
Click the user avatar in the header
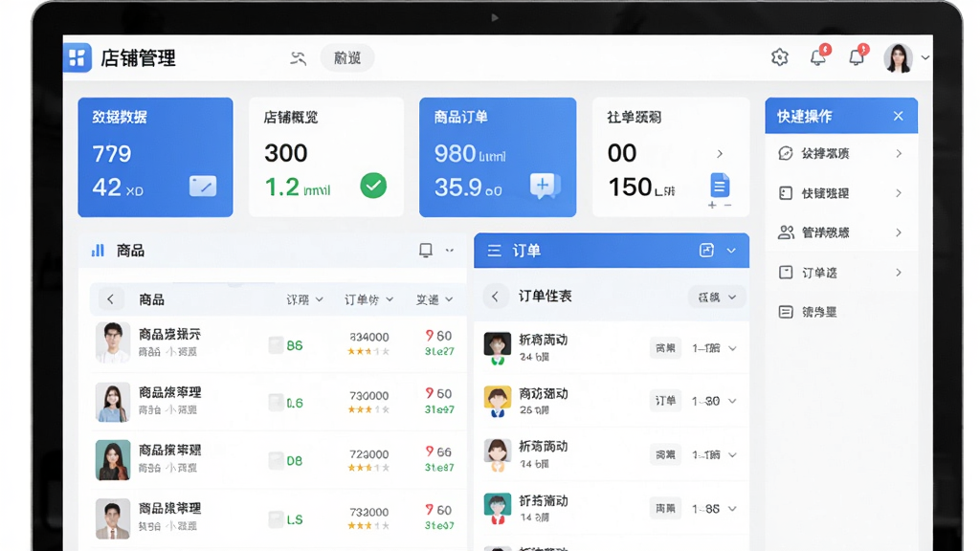pos(898,58)
